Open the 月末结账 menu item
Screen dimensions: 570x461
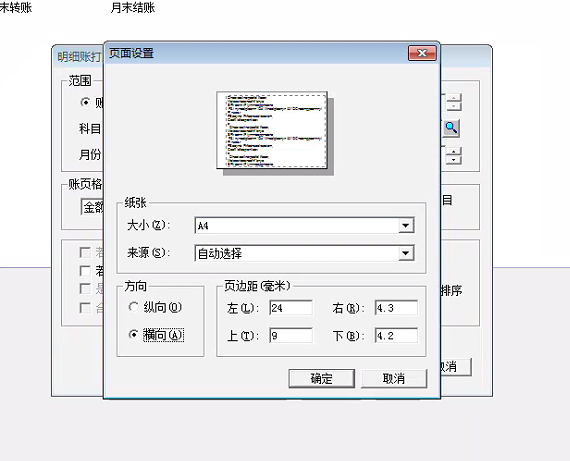coord(133,7)
